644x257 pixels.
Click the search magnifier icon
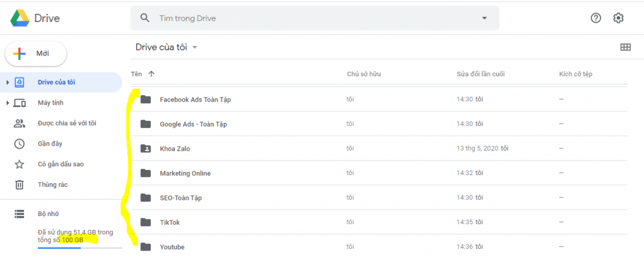(x=145, y=18)
